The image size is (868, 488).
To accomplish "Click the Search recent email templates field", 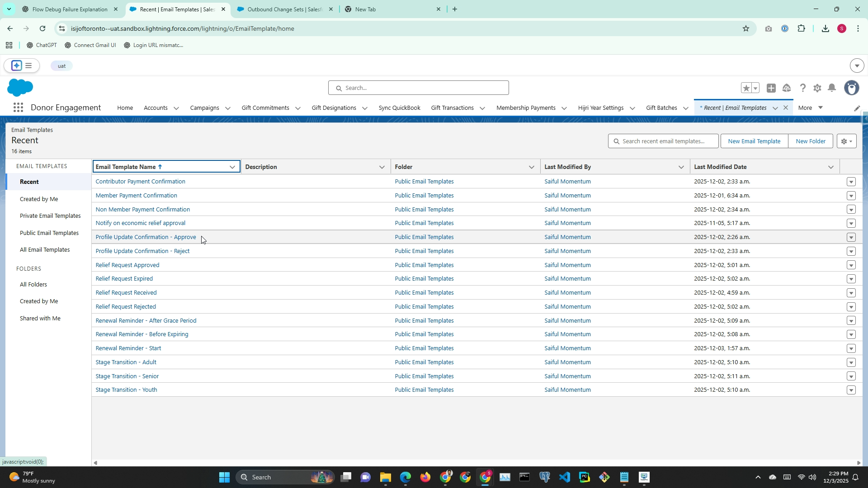I will point(664,141).
